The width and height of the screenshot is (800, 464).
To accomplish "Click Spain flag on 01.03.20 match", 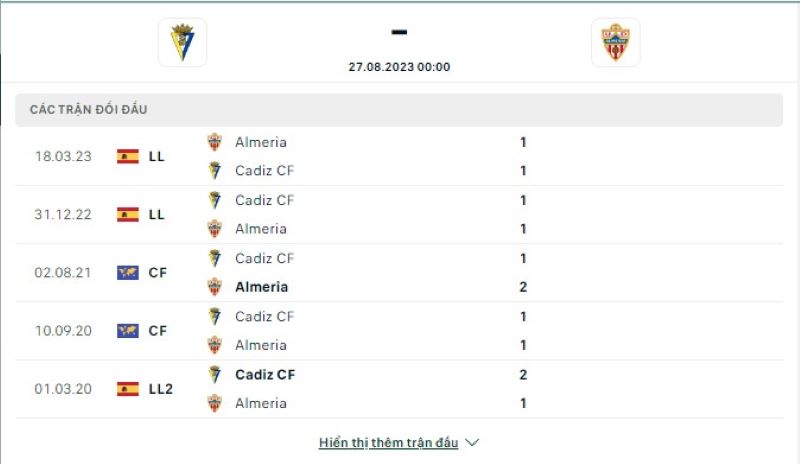I will tap(128, 388).
